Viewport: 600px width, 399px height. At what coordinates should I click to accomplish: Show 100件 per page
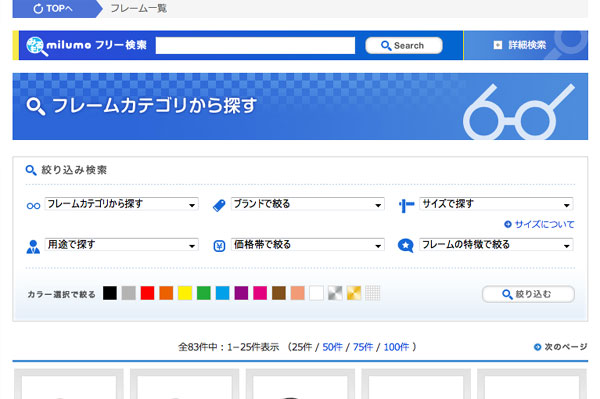[x=396, y=347]
